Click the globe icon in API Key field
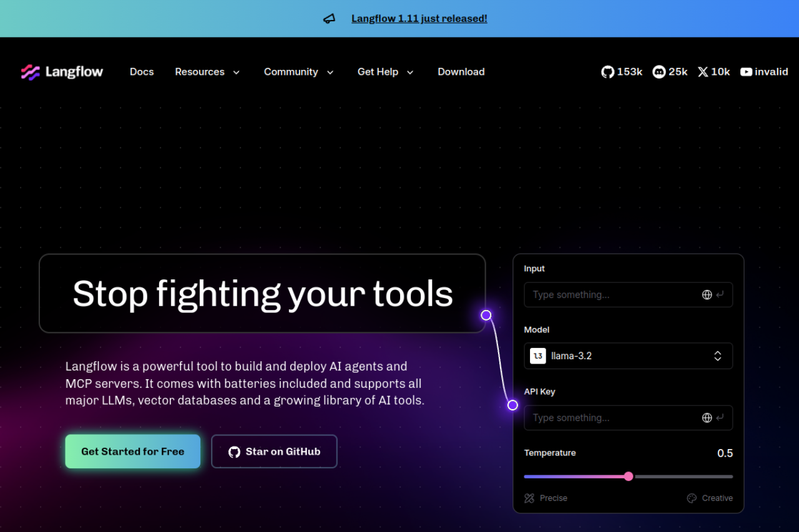The image size is (799, 532). pyautogui.click(x=707, y=418)
